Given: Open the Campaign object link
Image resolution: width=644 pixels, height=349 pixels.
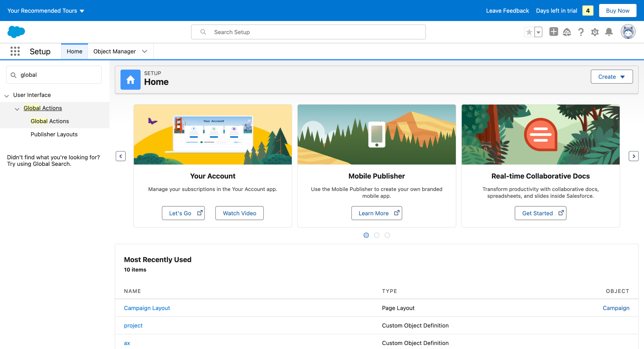Looking at the screenshot, I should tap(616, 308).
